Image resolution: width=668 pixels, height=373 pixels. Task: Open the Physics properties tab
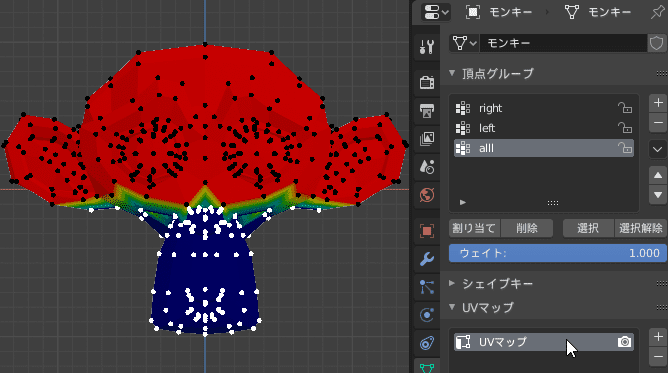[x=426, y=315]
